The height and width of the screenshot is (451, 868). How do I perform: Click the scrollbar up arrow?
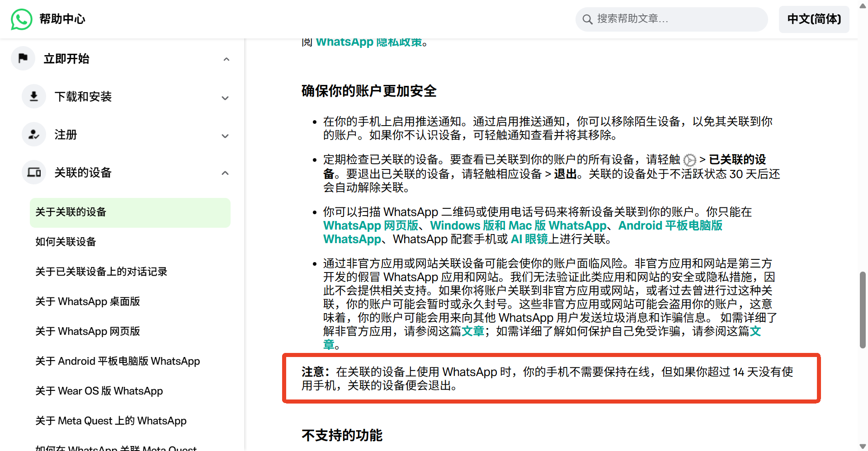coord(863,6)
